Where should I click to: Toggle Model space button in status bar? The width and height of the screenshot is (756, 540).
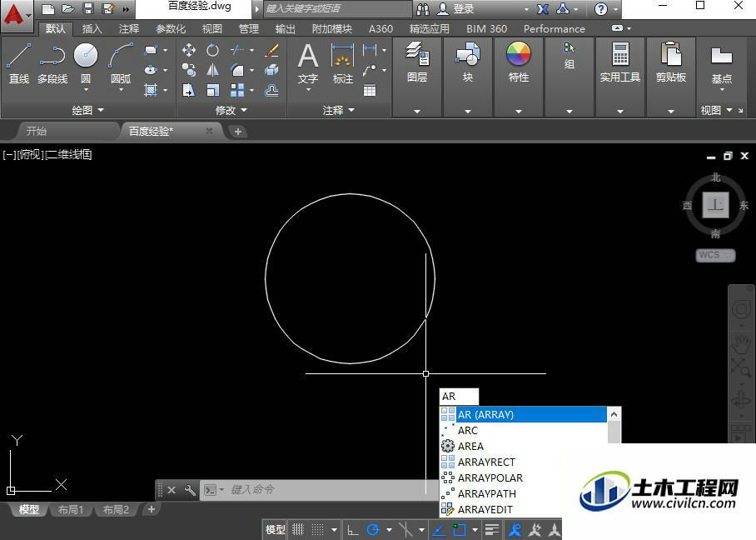pyautogui.click(x=276, y=530)
